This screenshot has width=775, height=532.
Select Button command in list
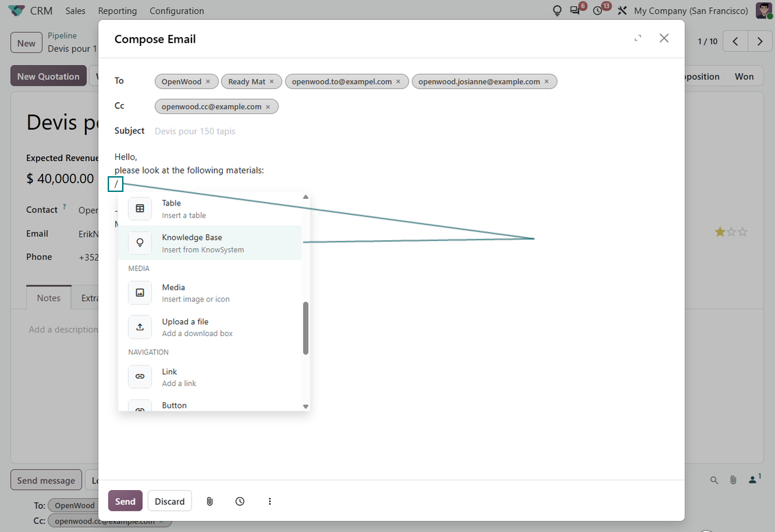[210, 406]
